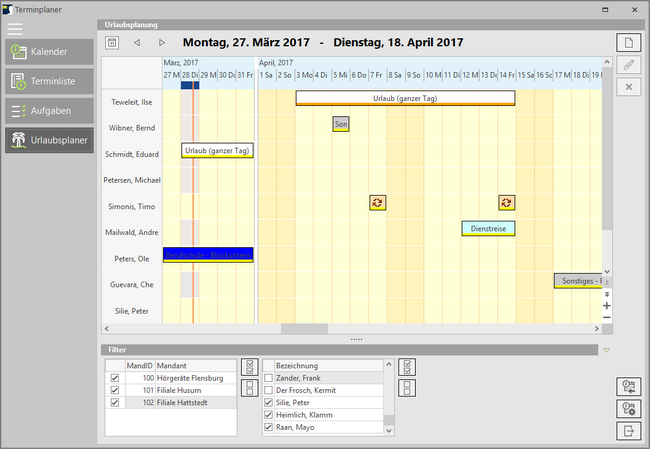
Task: Open Teweleit's Urlaub (ganzer Tag) entry
Action: (404, 98)
